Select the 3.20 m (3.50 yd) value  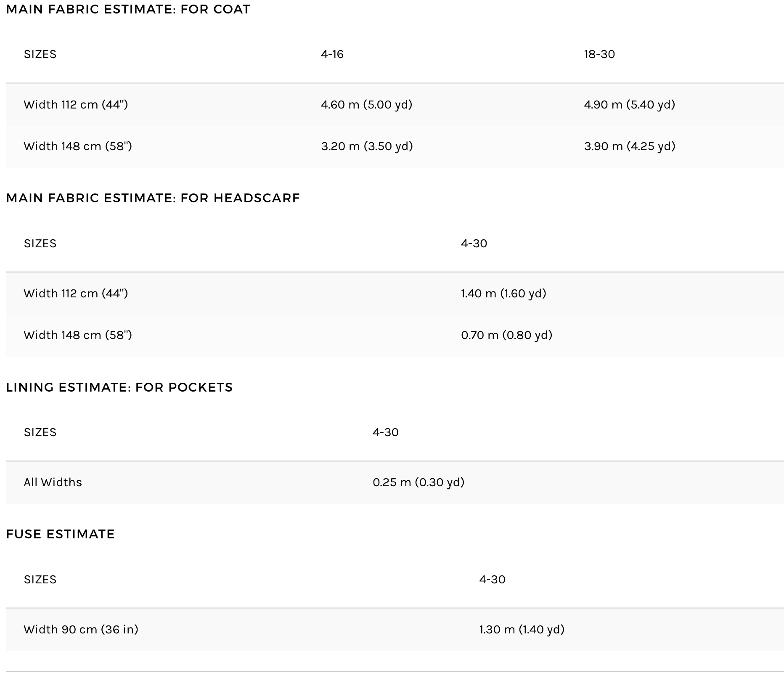[x=367, y=146]
